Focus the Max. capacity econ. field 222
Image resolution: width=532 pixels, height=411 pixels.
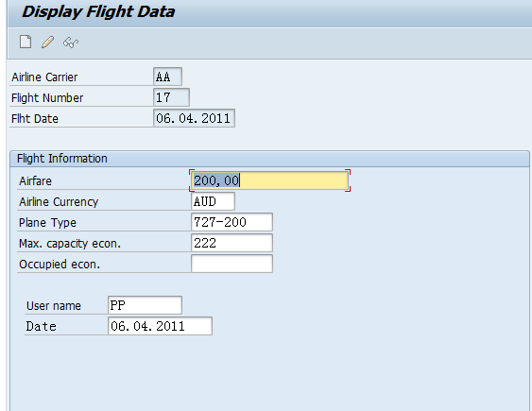[x=232, y=243]
